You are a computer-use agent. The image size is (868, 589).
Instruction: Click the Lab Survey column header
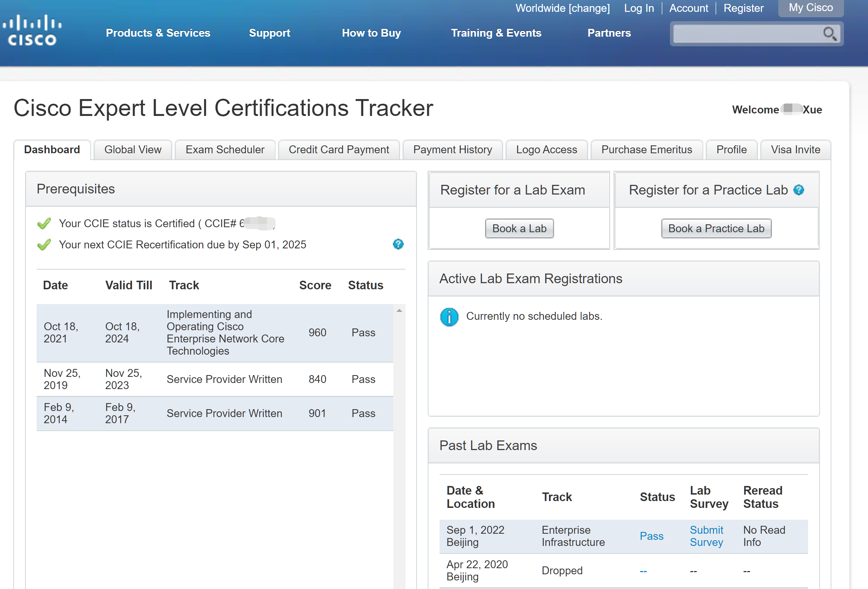pos(709,497)
